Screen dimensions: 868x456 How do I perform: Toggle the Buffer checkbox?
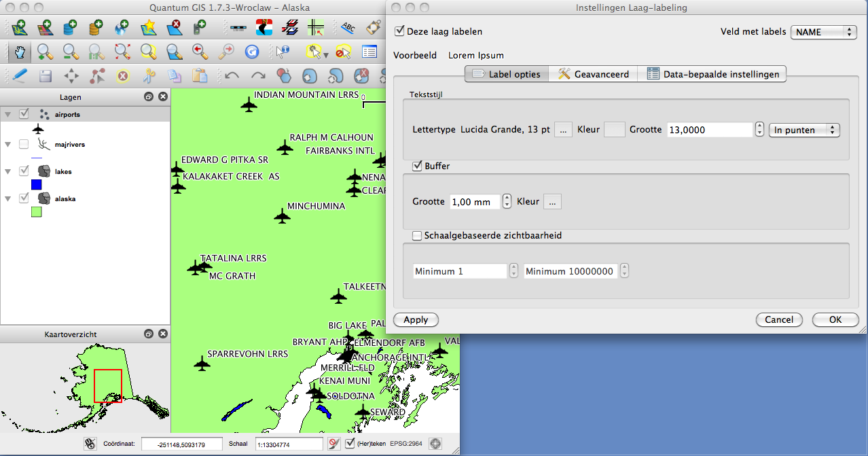pyautogui.click(x=417, y=166)
